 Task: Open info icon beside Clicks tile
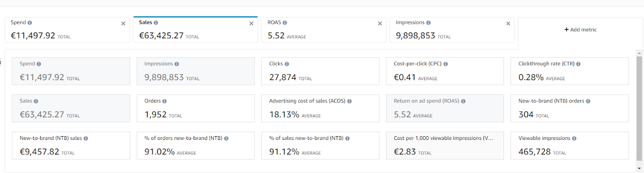pyautogui.click(x=287, y=64)
